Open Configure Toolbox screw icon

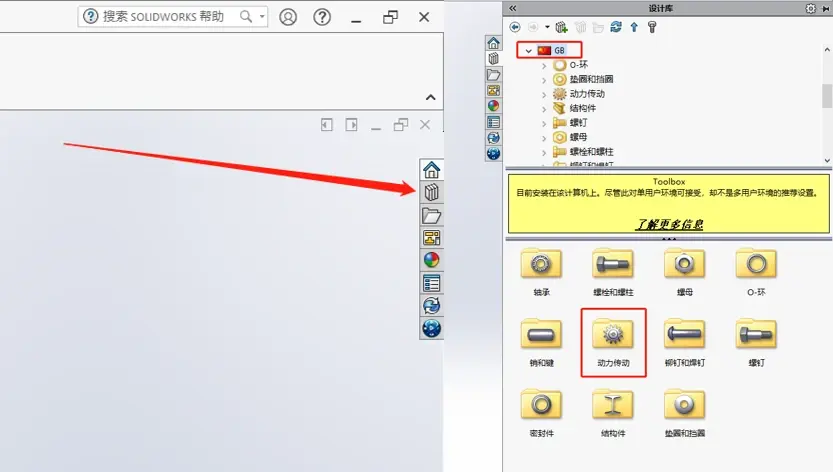[x=652, y=27]
